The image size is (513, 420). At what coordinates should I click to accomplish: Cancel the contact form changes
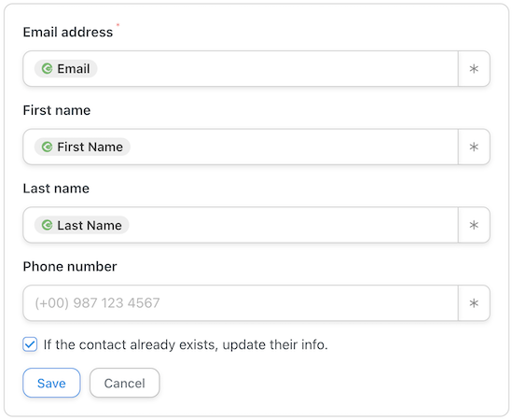tap(125, 383)
